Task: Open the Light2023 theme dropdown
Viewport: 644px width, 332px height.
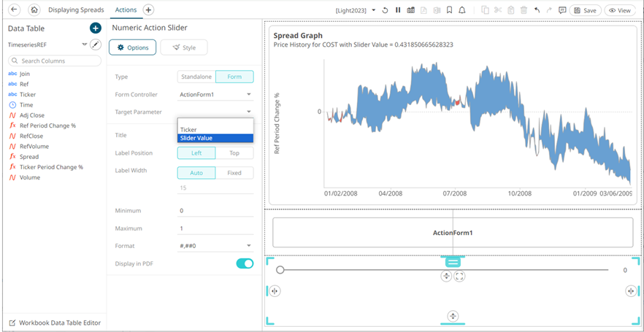Action: 356,10
